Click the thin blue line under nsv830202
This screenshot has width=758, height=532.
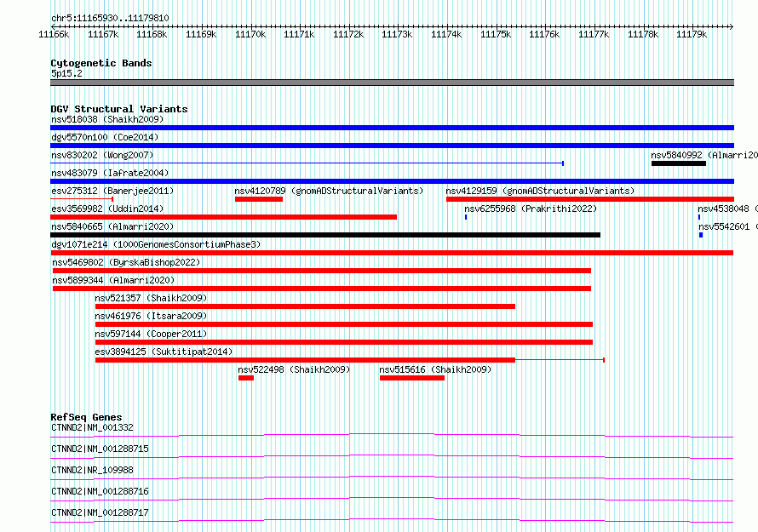[307, 163]
